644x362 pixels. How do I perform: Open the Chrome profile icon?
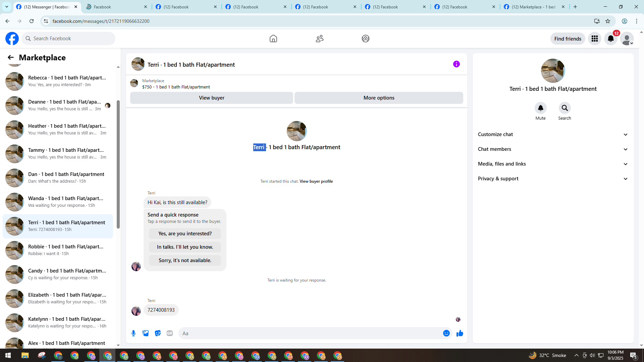coord(625,21)
